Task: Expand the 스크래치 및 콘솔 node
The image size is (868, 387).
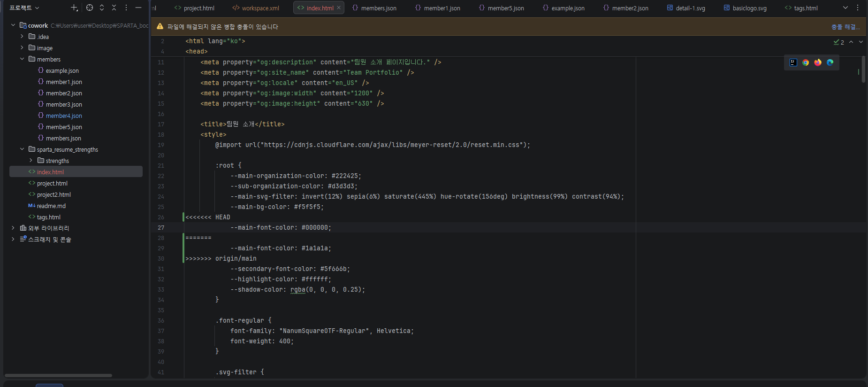Action: point(13,239)
